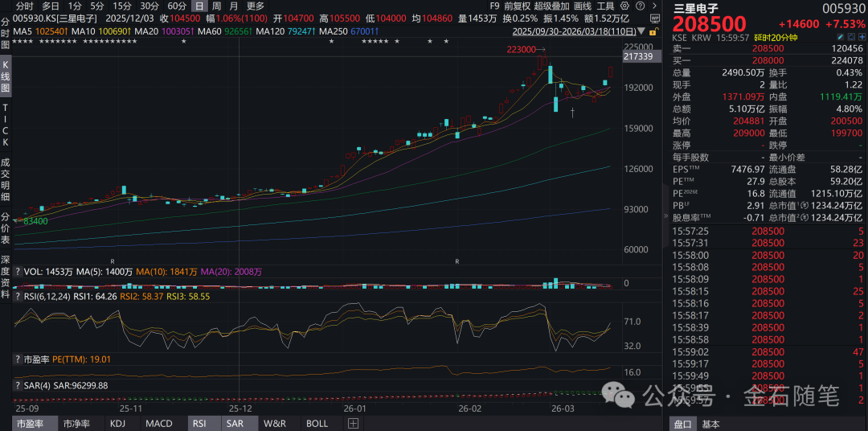Viewport: 868px width, 431px height.
Task: Click the WP monitor icon above the chart
Action: pyautogui.click(x=655, y=18)
